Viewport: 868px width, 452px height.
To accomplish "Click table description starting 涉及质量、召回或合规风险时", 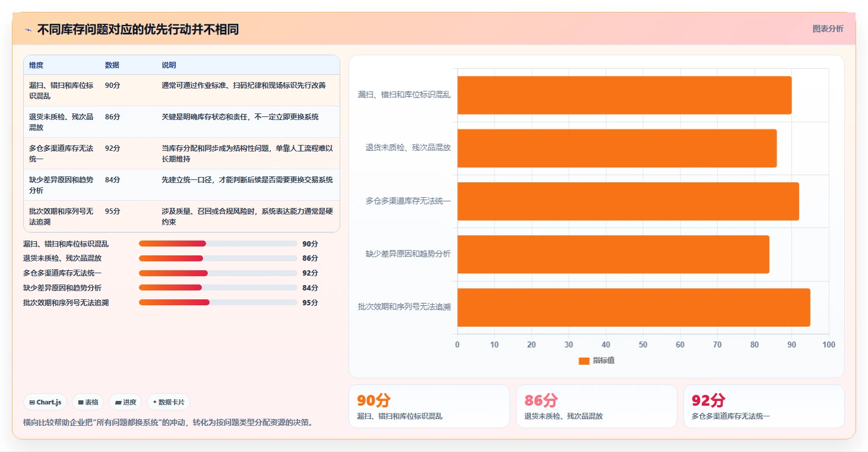I will pos(247,217).
